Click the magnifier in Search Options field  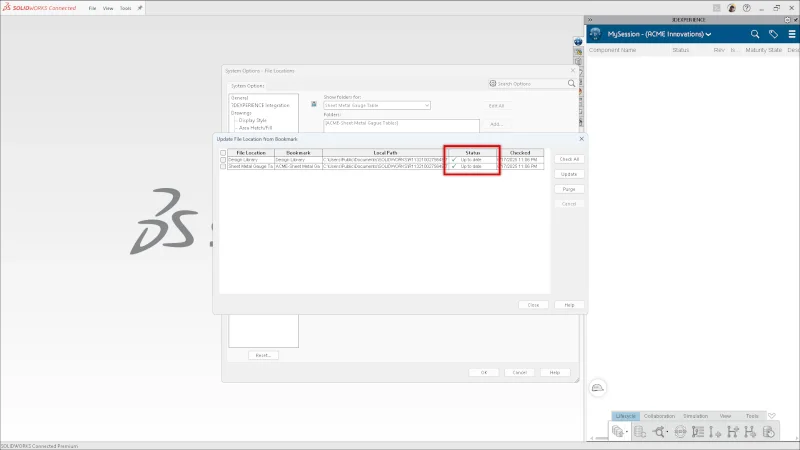[571, 83]
